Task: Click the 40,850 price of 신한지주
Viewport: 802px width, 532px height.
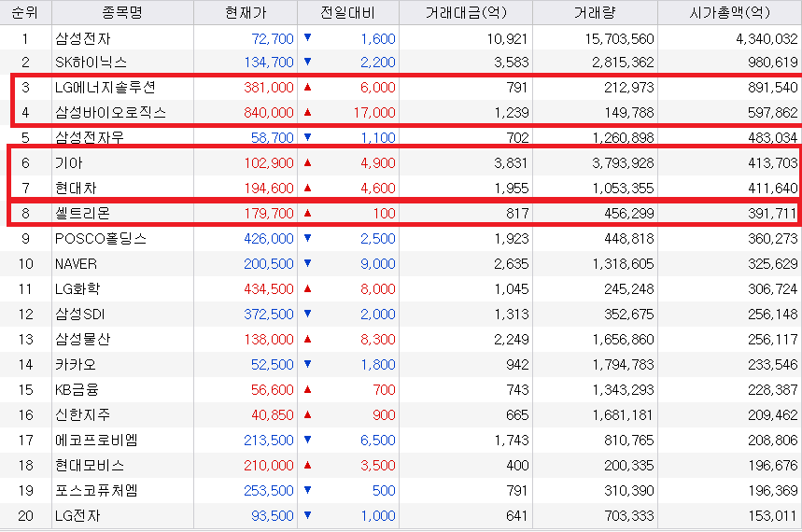Action: tap(273, 414)
